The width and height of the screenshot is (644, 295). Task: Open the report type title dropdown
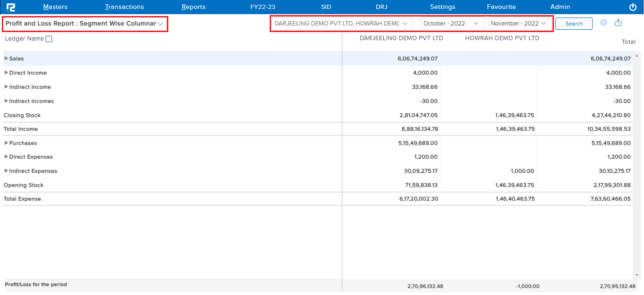pos(85,24)
